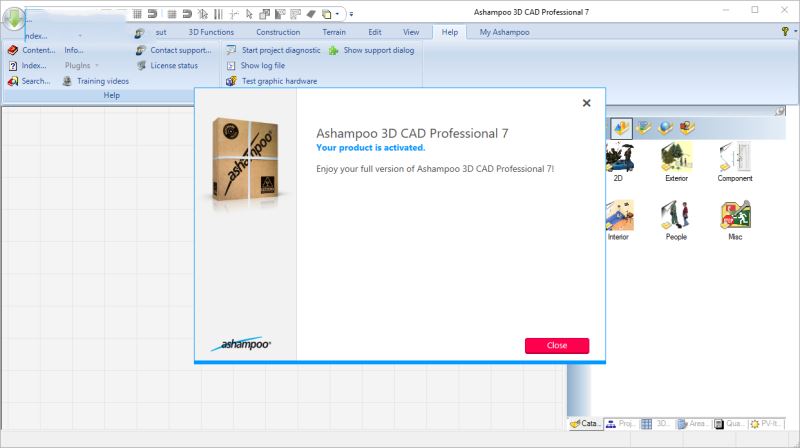800x448 pixels.
Task: Select the globe catalog folder icon
Action: pyautogui.click(x=665, y=128)
